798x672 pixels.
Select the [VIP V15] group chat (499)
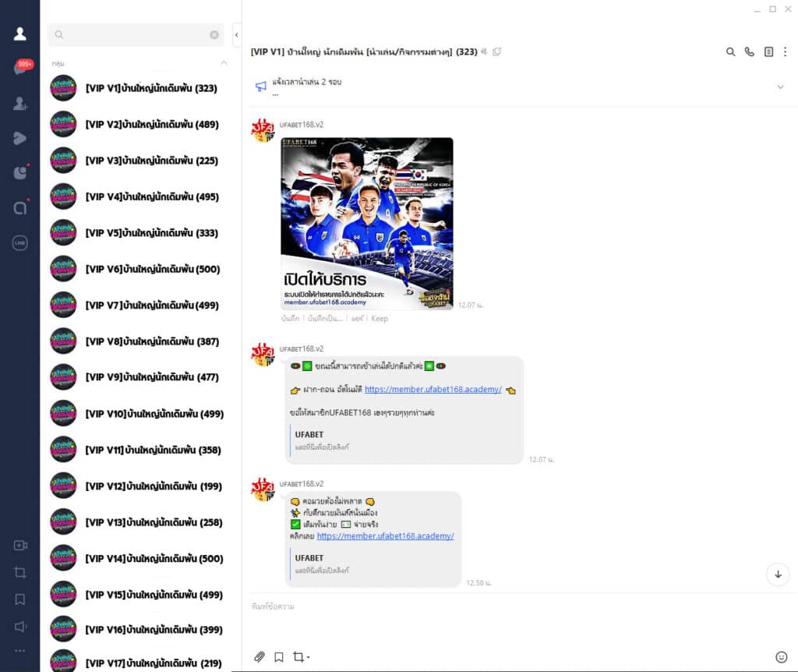tap(139, 594)
